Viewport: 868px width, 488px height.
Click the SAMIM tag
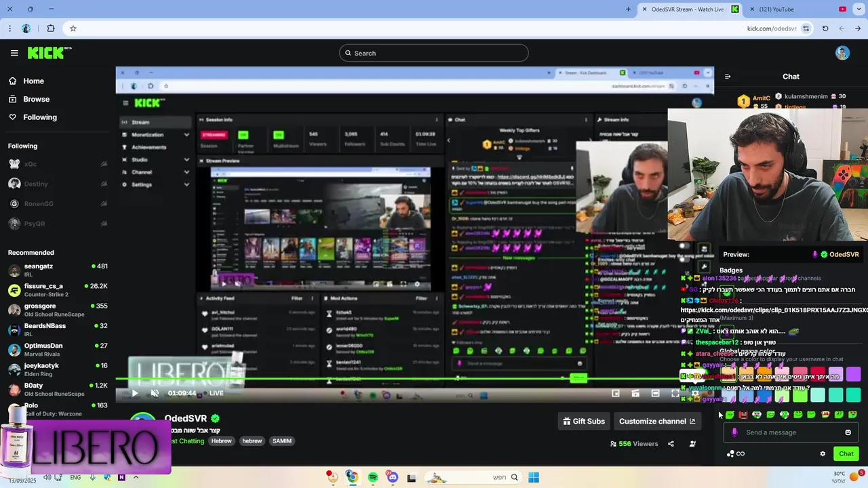tap(282, 441)
